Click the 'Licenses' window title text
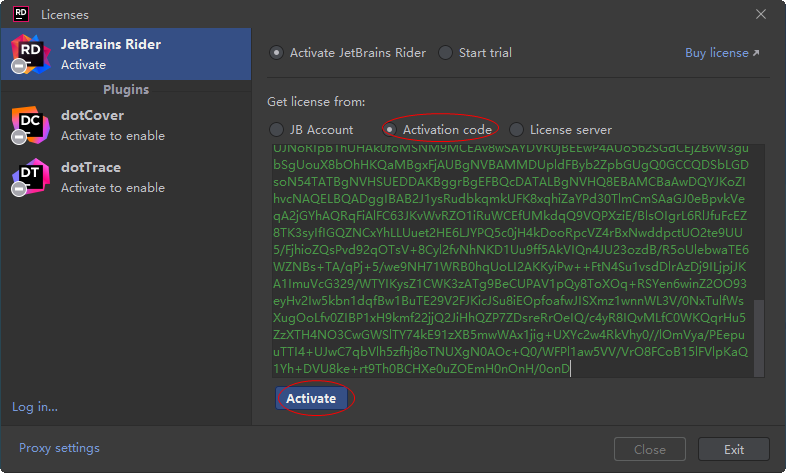Screen dimensions: 786x473 65,15
